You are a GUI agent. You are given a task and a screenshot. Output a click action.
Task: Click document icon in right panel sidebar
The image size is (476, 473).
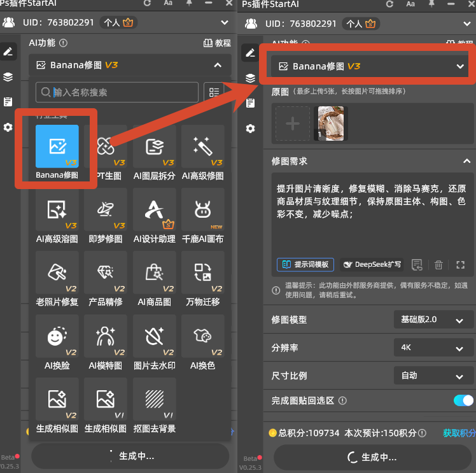click(251, 103)
